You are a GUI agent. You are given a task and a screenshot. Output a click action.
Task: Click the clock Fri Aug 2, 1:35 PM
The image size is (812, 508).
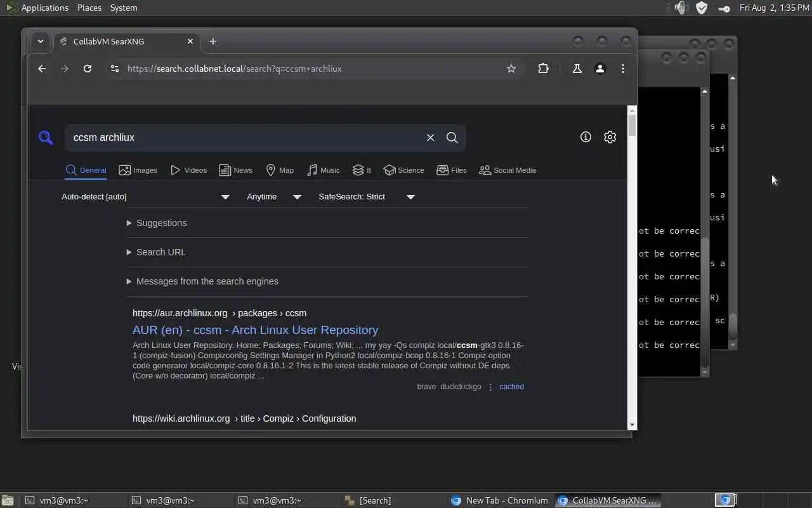click(x=774, y=8)
